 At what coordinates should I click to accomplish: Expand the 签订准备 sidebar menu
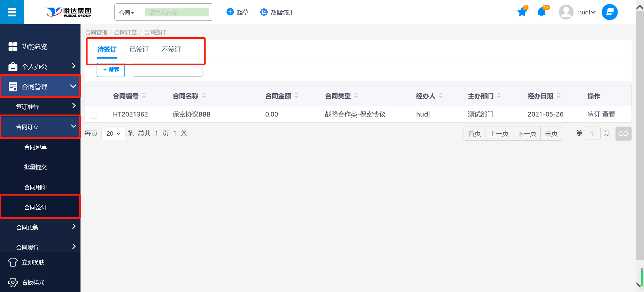40,106
